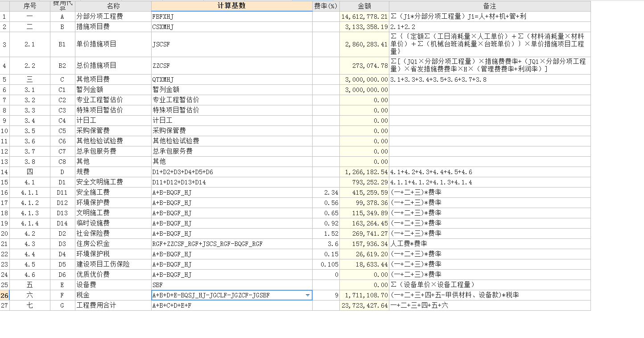Click the calculation base ZZCSF
644x338 pixels.
pos(232,66)
